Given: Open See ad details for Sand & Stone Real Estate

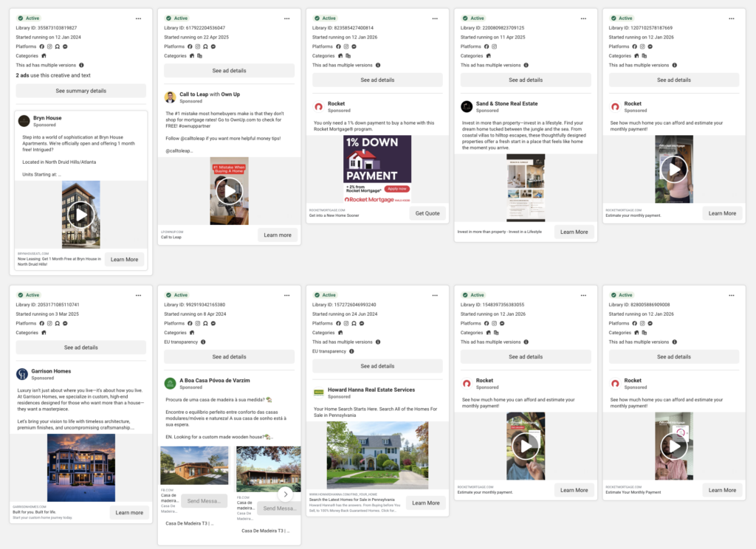Looking at the screenshot, I should pos(526,80).
